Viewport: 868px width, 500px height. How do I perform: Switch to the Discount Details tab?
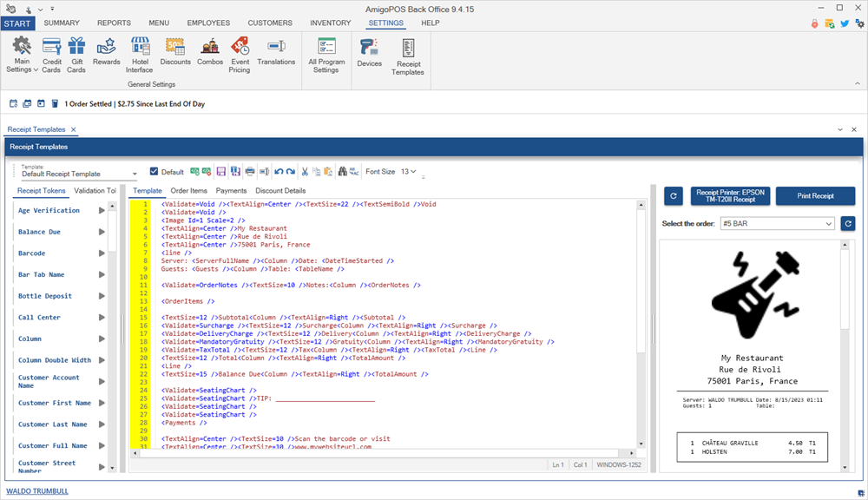click(x=280, y=190)
